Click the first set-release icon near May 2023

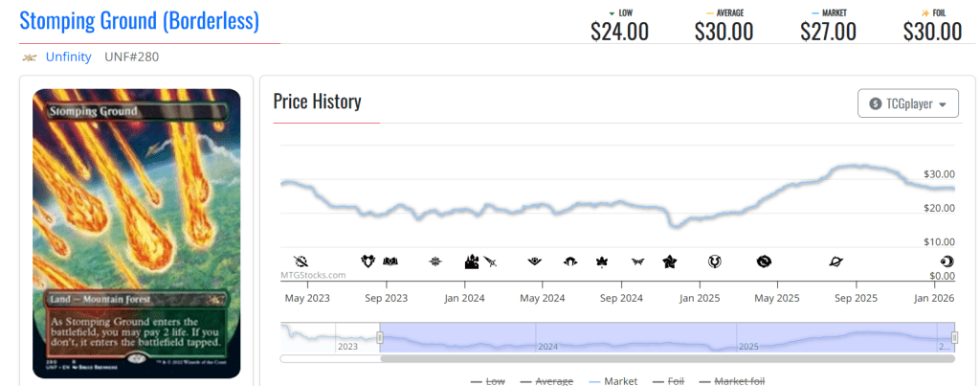[x=301, y=261]
